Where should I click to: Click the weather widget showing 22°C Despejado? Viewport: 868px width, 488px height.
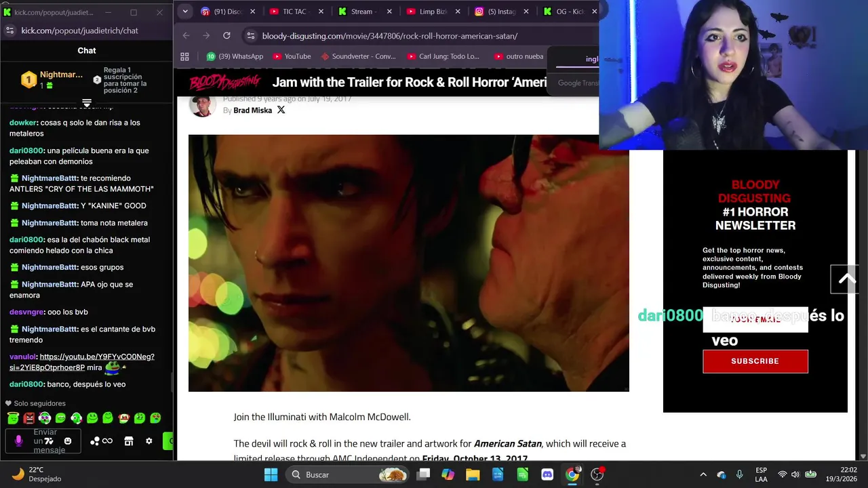pyautogui.click(x=37, y=474)
